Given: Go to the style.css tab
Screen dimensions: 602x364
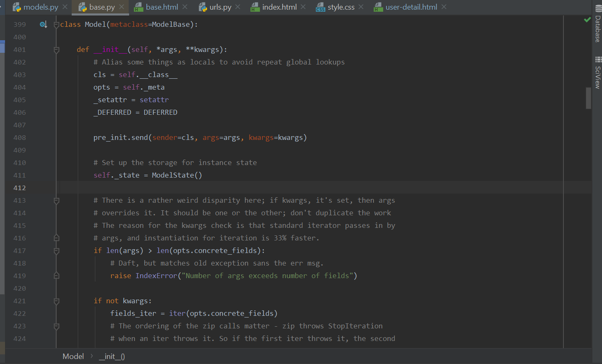Looking at the screenshot, I should (x=341, y=7).
